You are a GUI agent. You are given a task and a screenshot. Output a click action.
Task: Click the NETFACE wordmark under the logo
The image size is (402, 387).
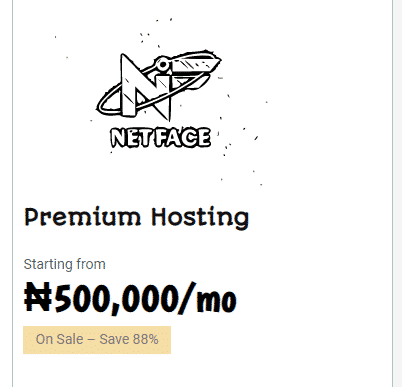pos(160,137)
